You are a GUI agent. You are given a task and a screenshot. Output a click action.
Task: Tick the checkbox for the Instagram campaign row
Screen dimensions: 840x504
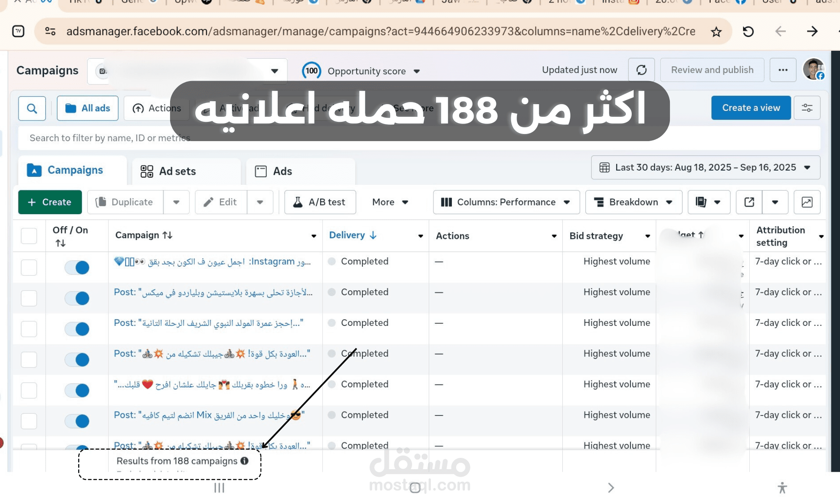(x=29, y=268)
